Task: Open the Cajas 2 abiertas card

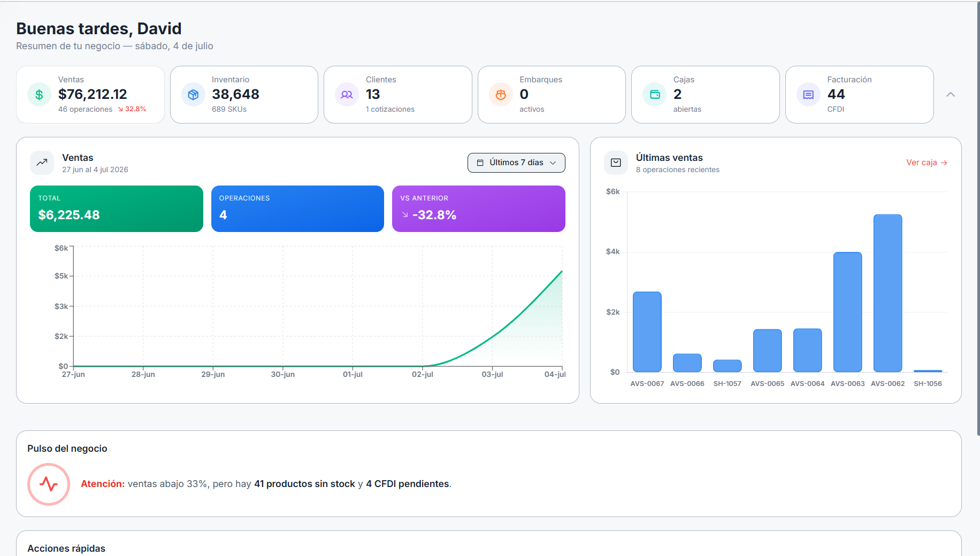Action: tap(706, 95)
